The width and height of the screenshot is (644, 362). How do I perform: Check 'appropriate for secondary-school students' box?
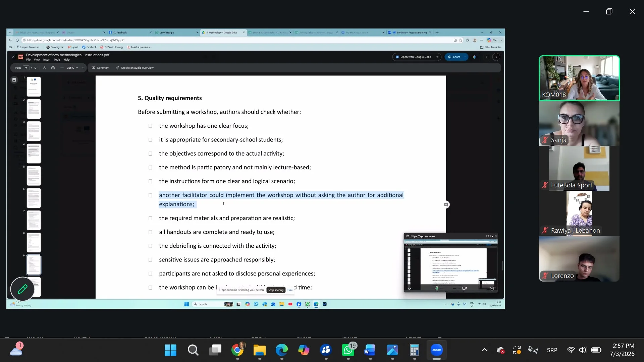150,140
